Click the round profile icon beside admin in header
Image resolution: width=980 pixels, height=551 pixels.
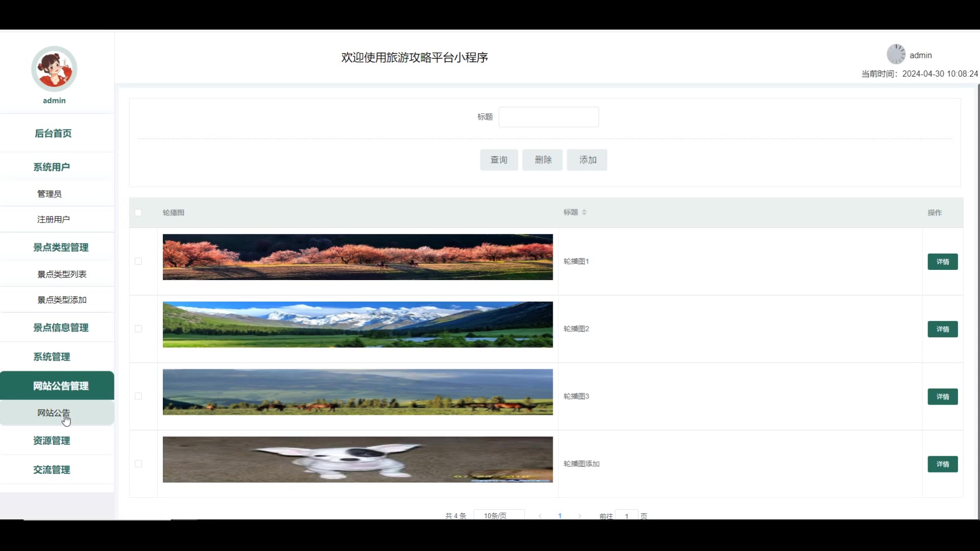(896, 54)
